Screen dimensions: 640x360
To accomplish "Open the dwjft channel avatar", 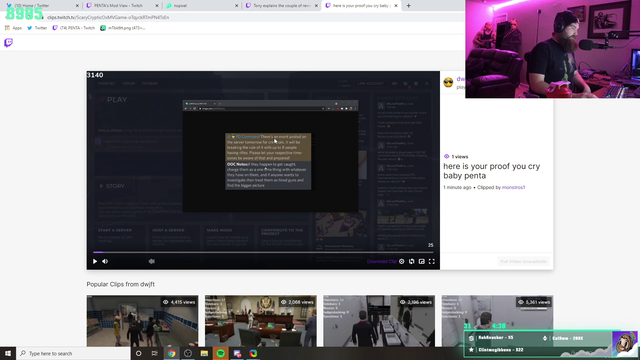I will click(448, 82).
